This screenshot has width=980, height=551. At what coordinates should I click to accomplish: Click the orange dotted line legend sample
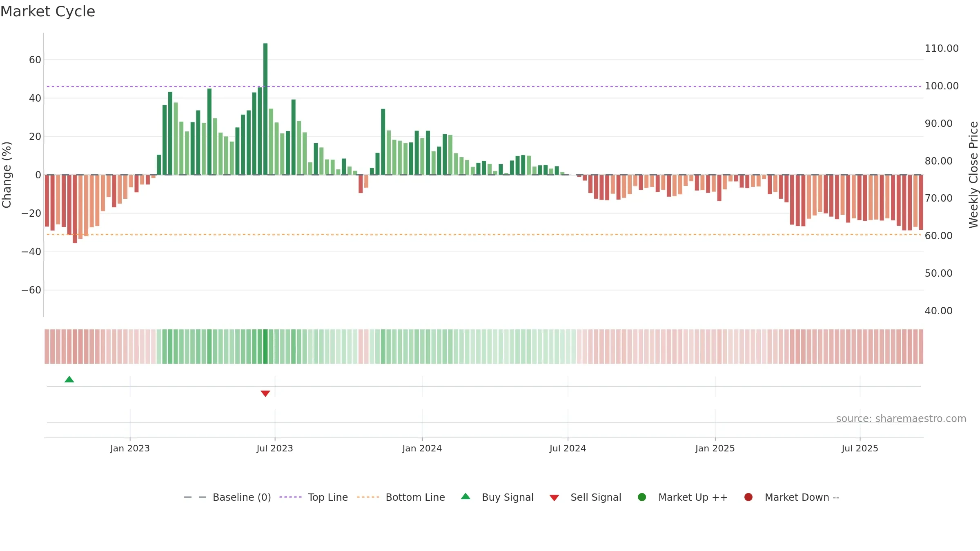(368, 497)
